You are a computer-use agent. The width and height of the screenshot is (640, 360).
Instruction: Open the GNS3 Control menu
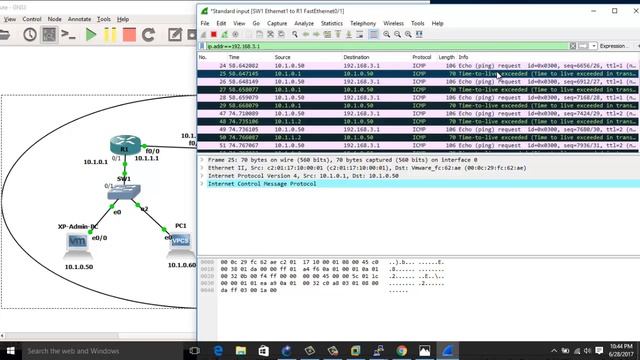click(x=31, y=19)
